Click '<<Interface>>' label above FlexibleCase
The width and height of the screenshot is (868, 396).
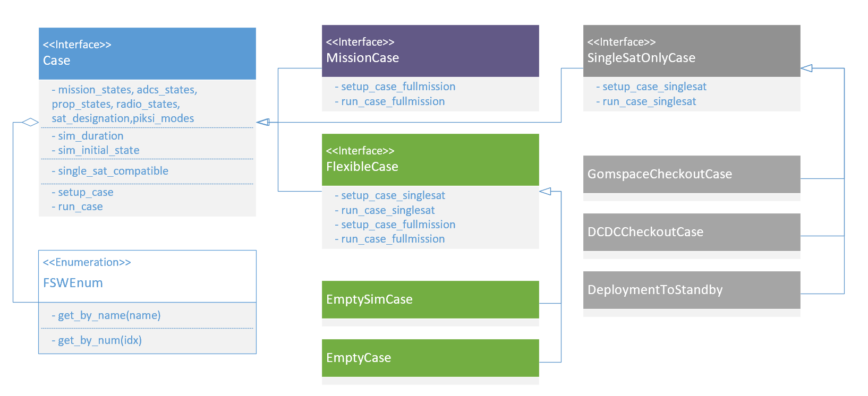360,151
